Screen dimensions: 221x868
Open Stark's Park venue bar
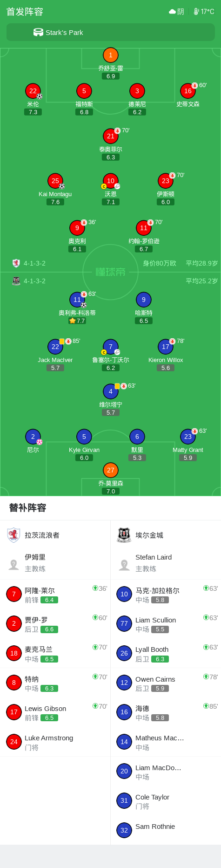[x=110, y=32]
